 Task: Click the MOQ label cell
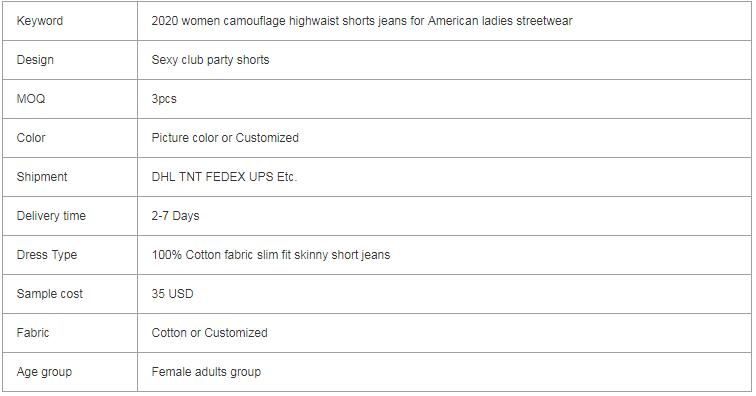[70, 99]
